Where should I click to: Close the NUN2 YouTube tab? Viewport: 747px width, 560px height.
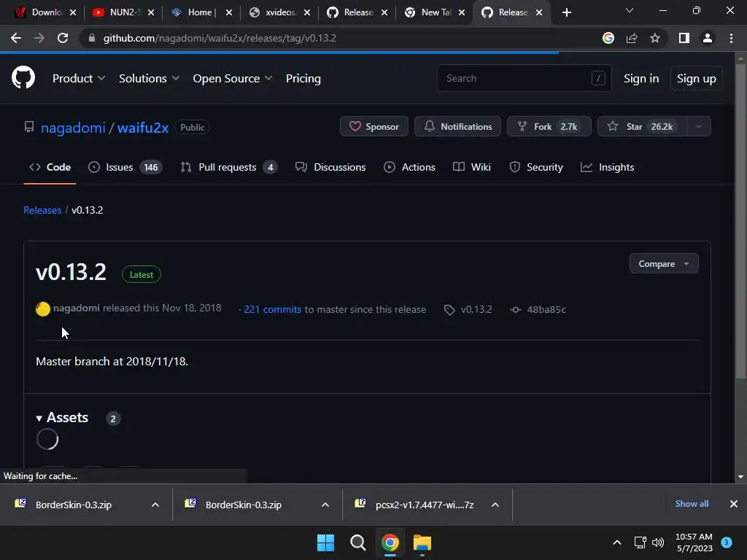point(150,12)
